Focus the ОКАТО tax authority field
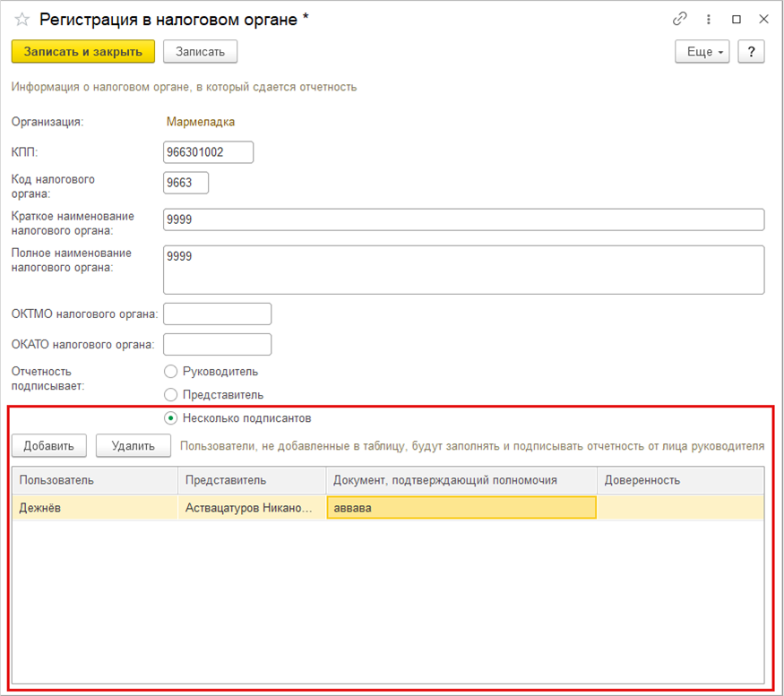This screenshot has width=784, height=696. [x=217, y=345]
